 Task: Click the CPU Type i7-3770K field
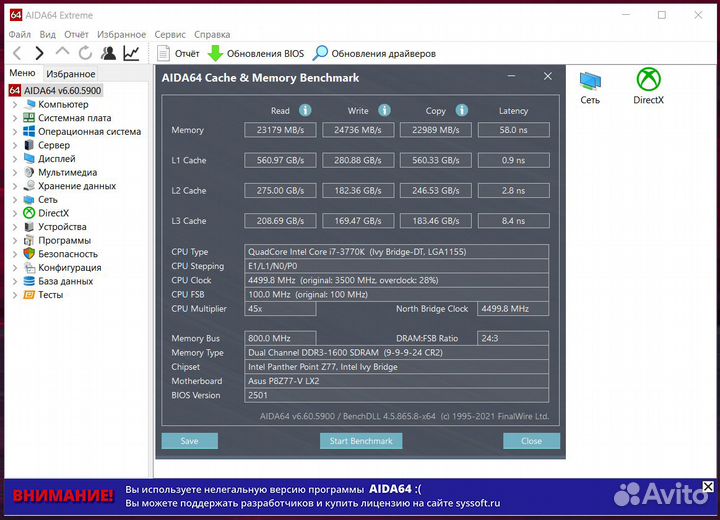coord(396,252)
